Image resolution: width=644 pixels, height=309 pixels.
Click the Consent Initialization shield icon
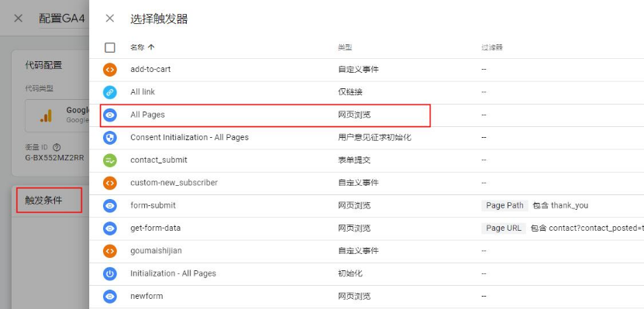[110, 138]
